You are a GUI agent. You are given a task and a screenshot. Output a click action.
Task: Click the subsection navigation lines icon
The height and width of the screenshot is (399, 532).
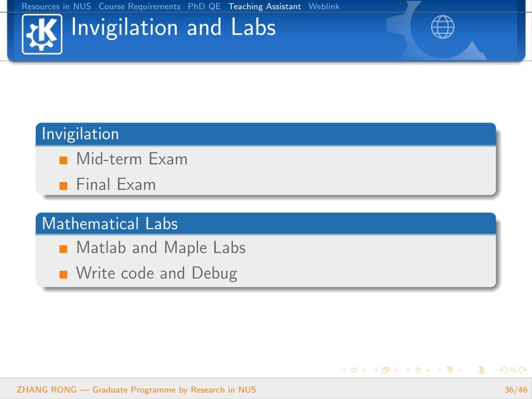point(418,370)
